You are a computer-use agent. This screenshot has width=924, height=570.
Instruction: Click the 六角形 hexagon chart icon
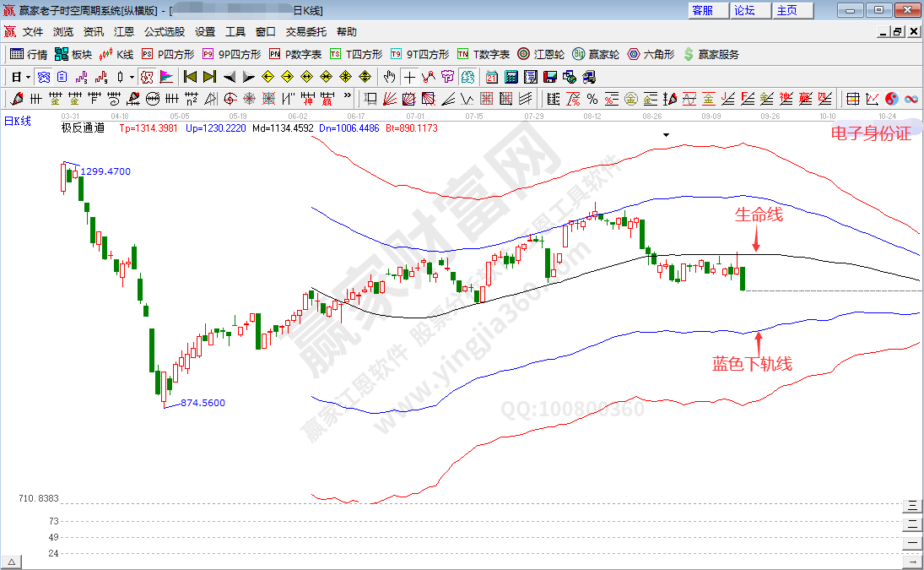click(650, 54)
